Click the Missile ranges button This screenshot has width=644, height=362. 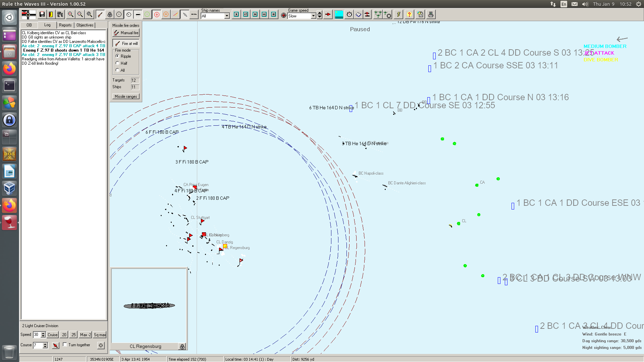coord(126,97)
